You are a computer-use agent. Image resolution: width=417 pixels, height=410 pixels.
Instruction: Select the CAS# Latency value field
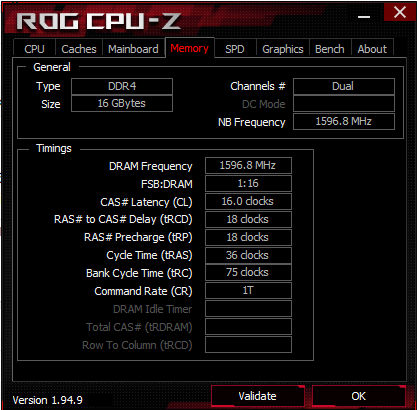[x=248, y=201]
